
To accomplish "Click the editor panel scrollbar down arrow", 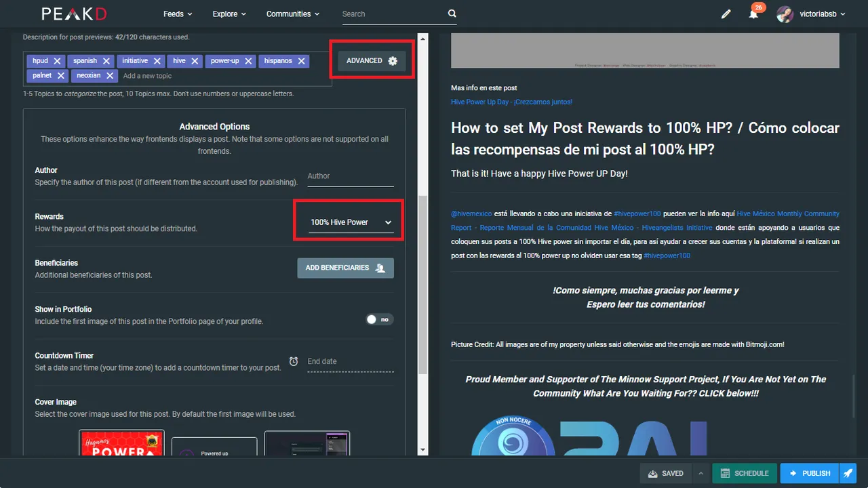I will pyautogui.click(x=423, y=450).
